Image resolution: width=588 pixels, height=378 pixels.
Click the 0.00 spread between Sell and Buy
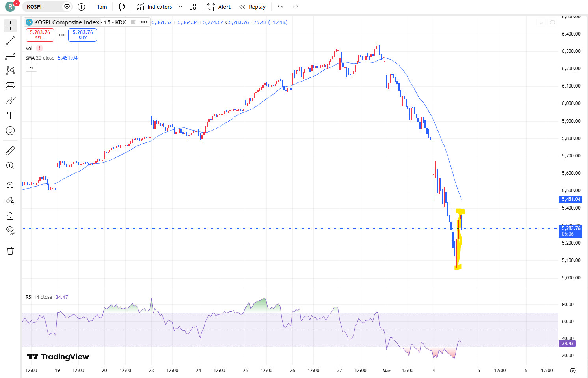coord(61,35)
